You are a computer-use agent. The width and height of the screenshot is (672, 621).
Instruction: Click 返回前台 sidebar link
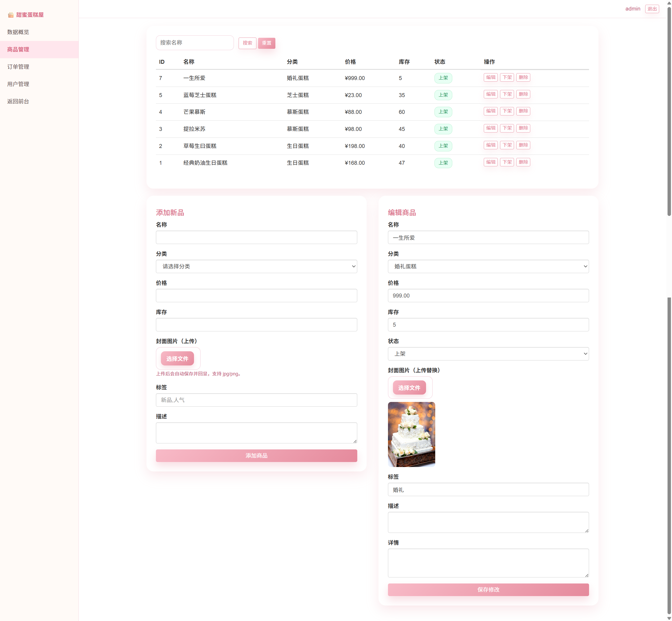coord(18,101)
